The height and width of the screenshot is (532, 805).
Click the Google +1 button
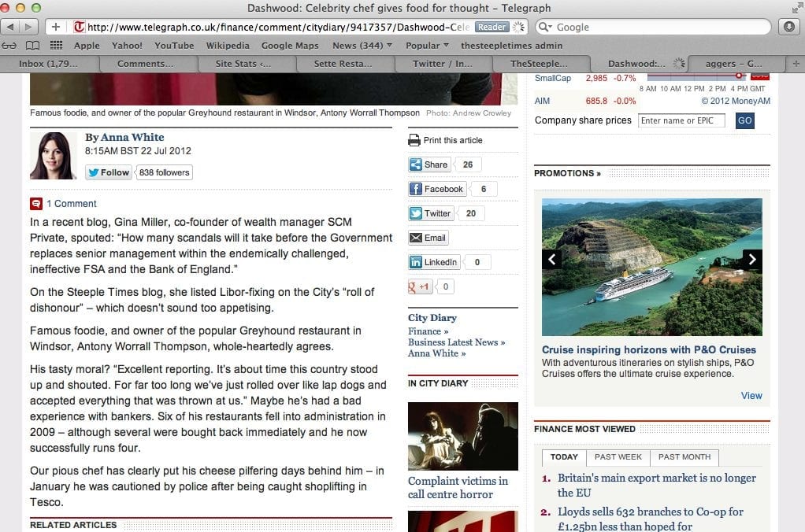click(420, 286)
